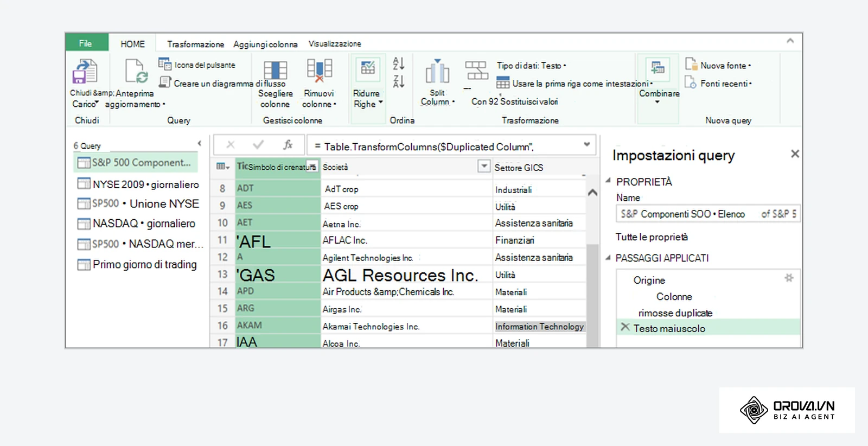The image size is (868, 446).
Task: Click the query Name input field
Action: point(708,214)
